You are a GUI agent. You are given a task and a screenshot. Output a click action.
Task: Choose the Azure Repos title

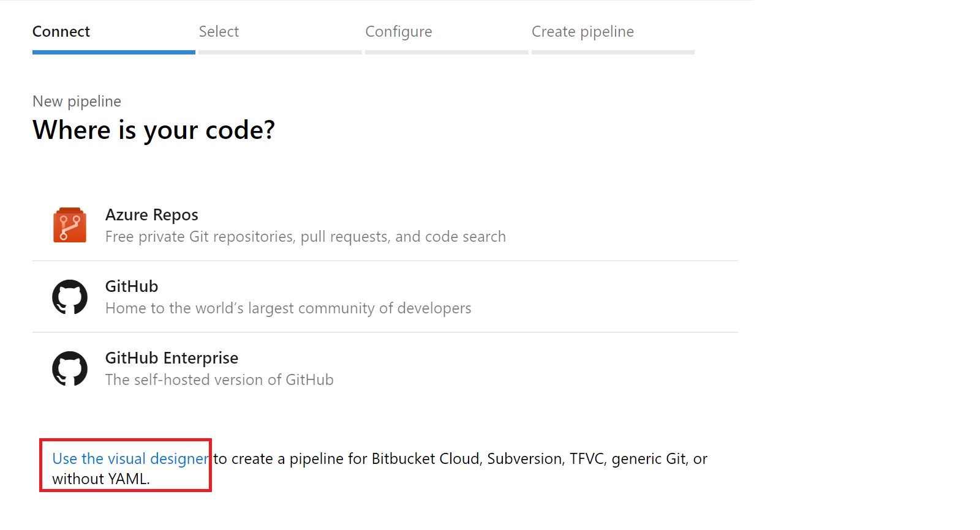(152, 215)
